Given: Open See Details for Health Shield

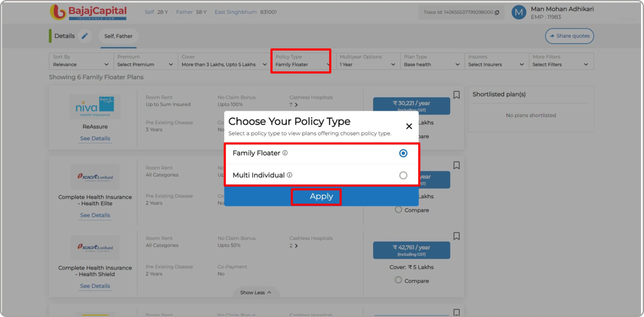Looking at the screenshot, I should (95, 286).
